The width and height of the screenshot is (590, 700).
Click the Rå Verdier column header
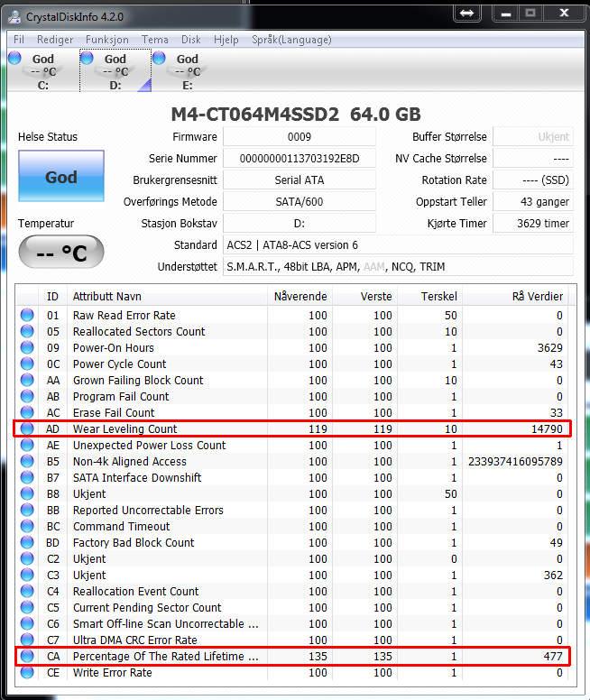[x=515, y=296]
